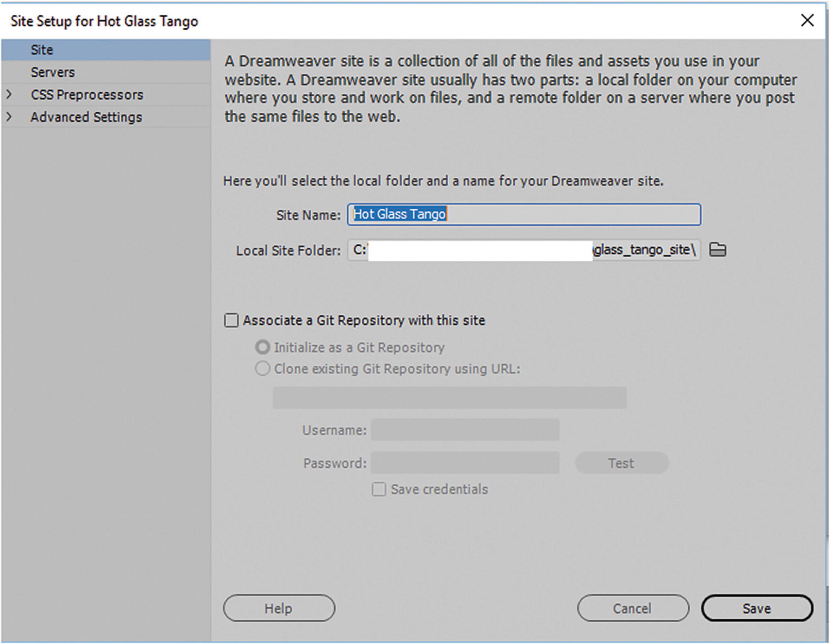Click the Git repository URL field
Viewport: 830px width, 644px height.
[450, 398]
